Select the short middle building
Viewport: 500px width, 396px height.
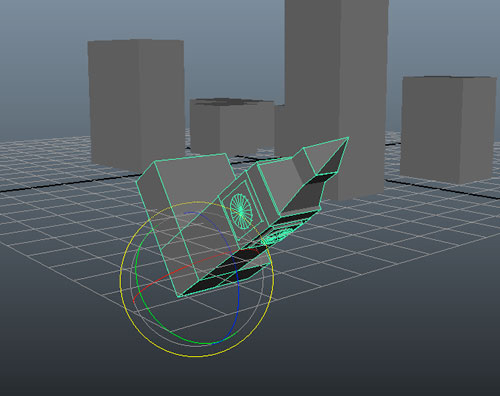232,125
